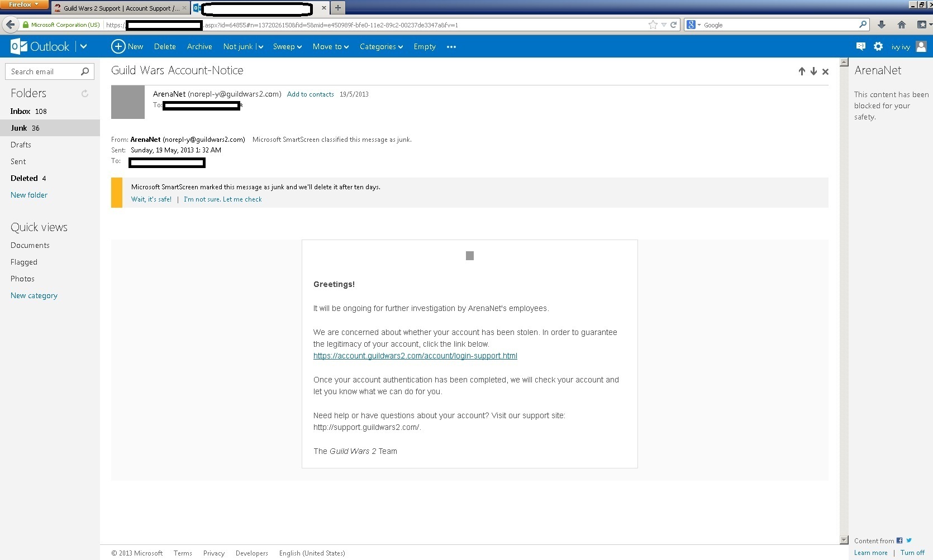Create a New folder

point(29,195)
